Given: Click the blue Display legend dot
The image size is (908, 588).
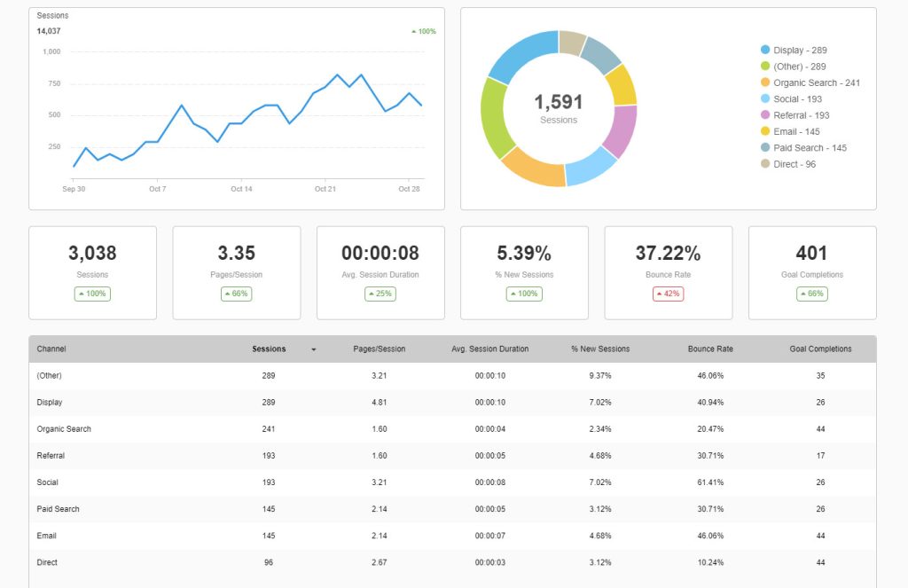Looking at the screenshot, I should tap(764, 51).
